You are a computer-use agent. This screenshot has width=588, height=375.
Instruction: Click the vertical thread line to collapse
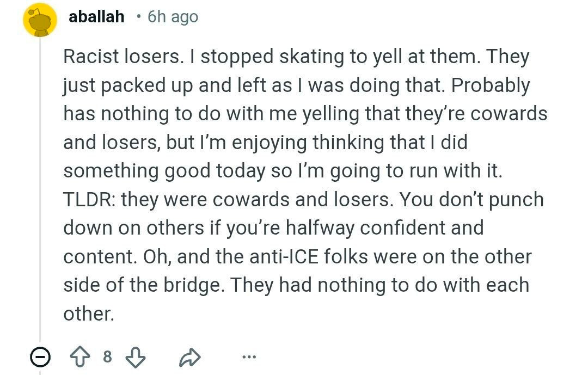39,190
